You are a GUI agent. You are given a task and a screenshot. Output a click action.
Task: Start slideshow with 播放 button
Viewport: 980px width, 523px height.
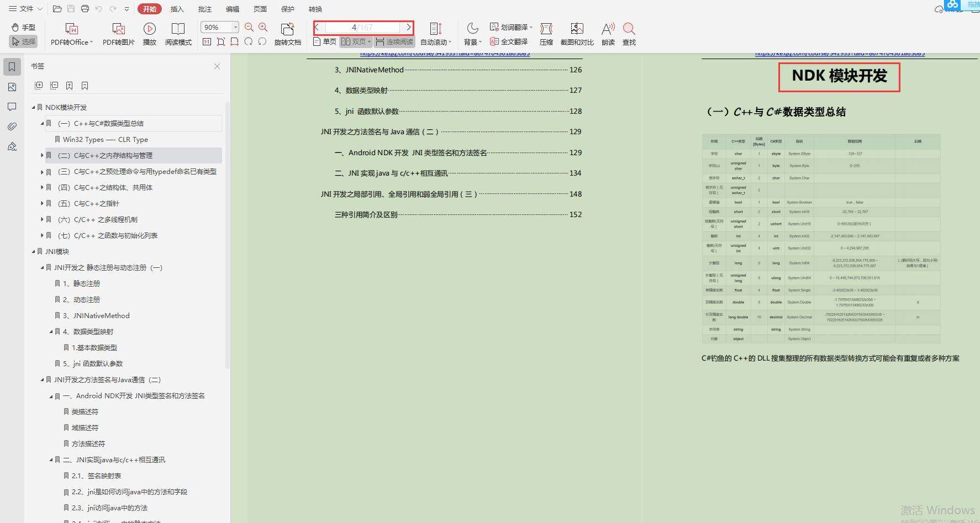click(149, 34)
